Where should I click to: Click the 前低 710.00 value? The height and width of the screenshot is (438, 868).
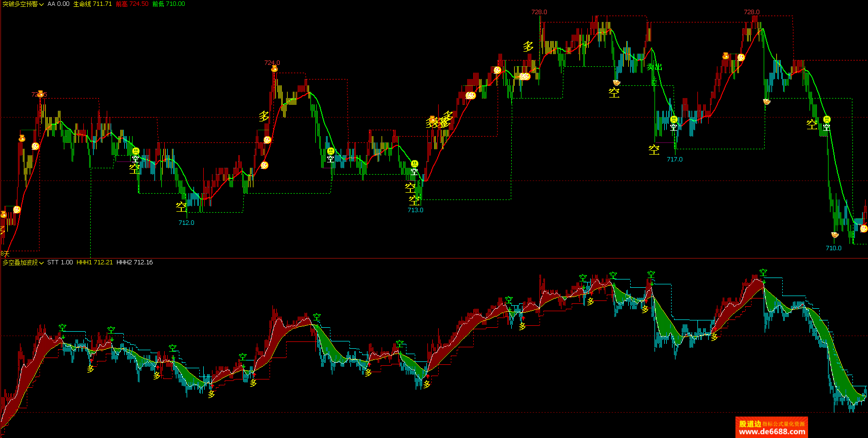pyautogui.click(x=169, y=4)
